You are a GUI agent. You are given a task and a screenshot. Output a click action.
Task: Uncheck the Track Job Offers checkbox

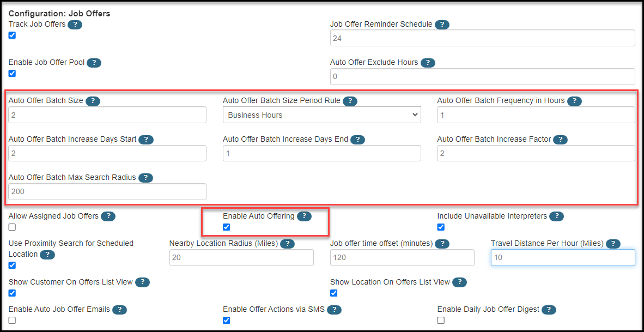[x=12, y=35]
